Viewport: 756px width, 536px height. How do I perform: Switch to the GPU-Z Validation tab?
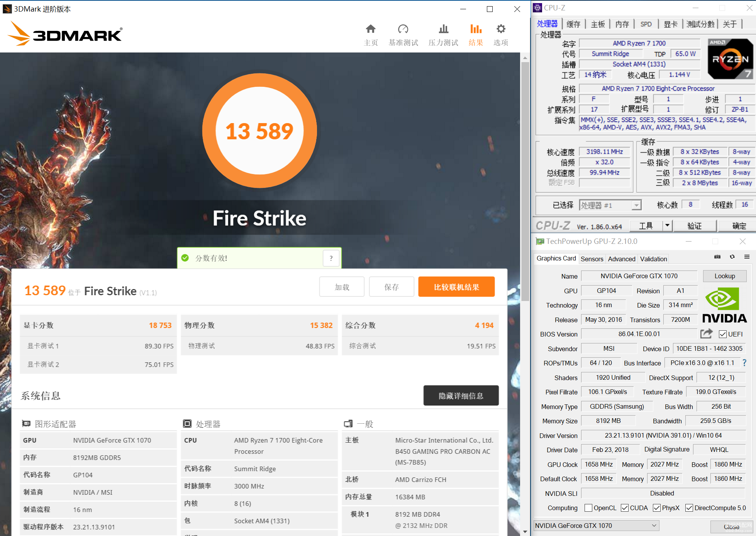click(653, 259)
